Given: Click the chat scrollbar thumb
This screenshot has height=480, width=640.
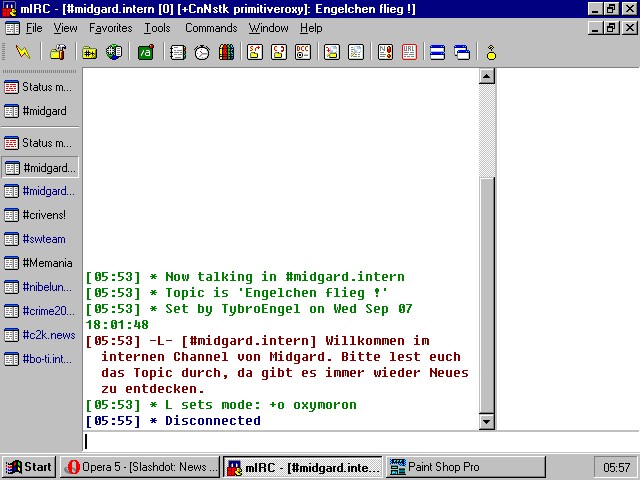Looking at the screenshot, I should coord(487,296).
